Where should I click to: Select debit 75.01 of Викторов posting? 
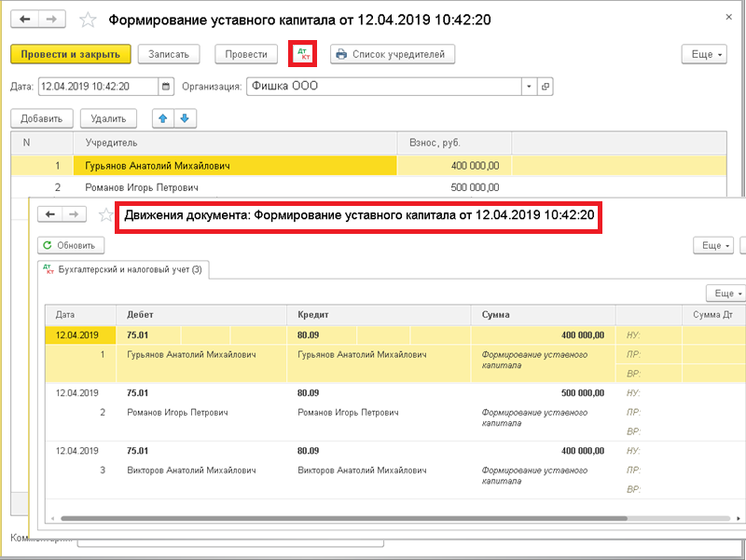[x=137, y=451]
